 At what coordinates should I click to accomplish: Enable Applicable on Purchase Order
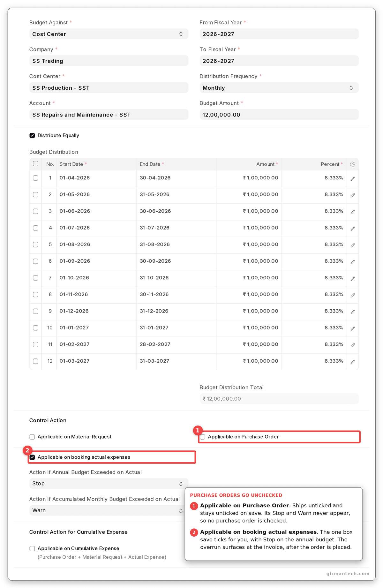pyautogui.click(x=203, y=437)
